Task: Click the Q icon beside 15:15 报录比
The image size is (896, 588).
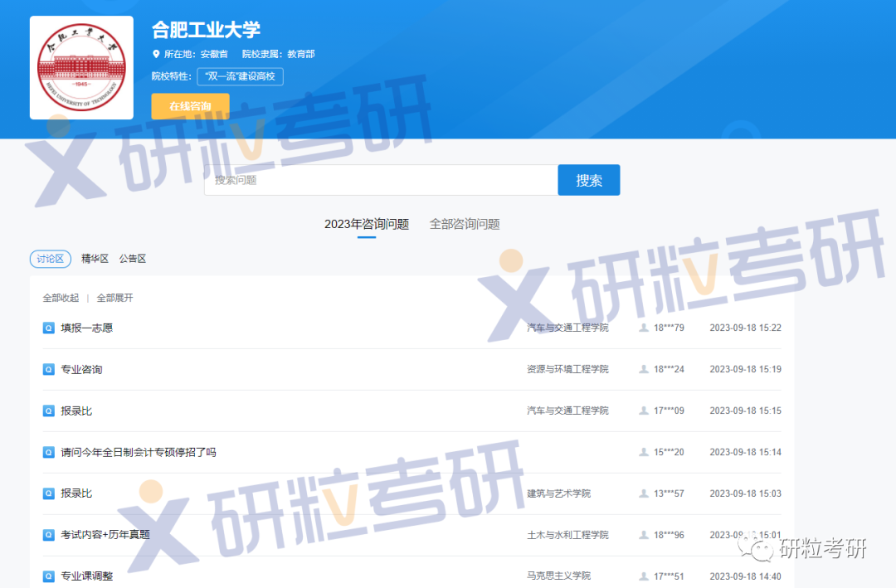Action: [x=49, y=411]
